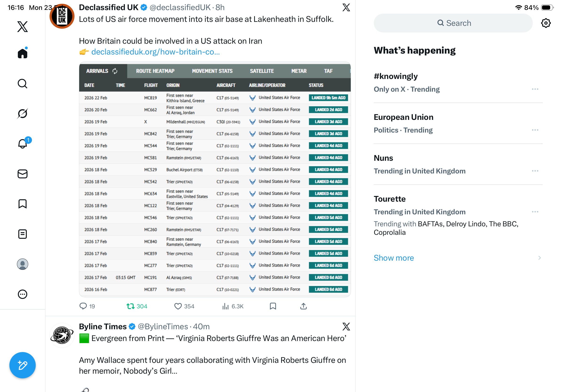Open settings gear beside Search

click(x=545, y=23)
